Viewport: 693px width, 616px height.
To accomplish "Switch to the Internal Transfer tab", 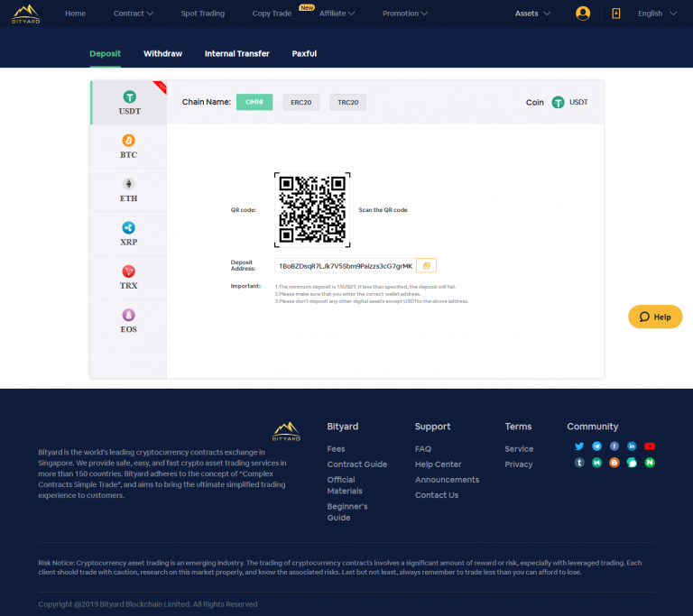I will pyautogui.click(x=237, y=53).
